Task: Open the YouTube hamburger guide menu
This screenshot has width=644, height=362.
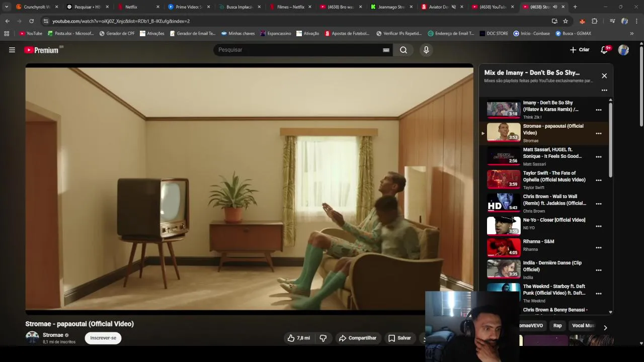Action: 12,50
